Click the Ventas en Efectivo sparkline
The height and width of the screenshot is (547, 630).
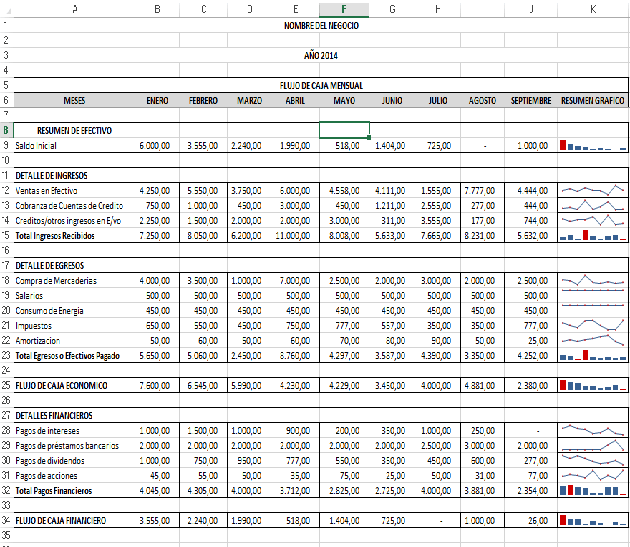pos(593,190)
